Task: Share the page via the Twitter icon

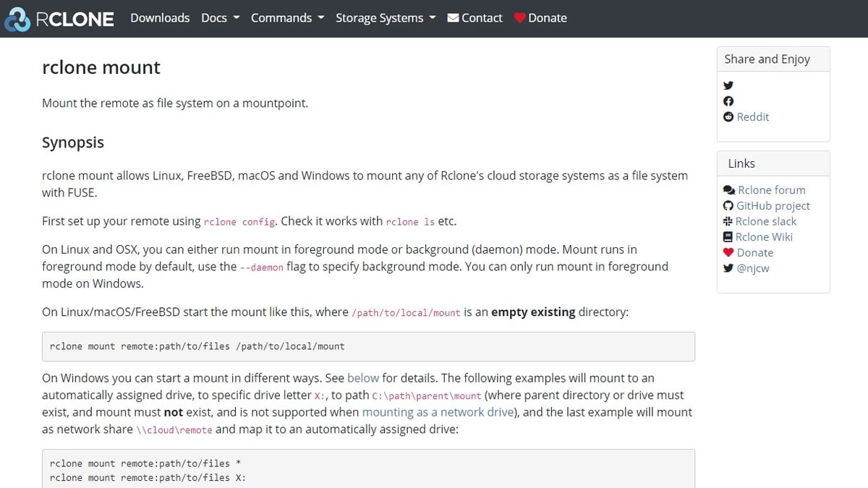Action: click(728, 85)
